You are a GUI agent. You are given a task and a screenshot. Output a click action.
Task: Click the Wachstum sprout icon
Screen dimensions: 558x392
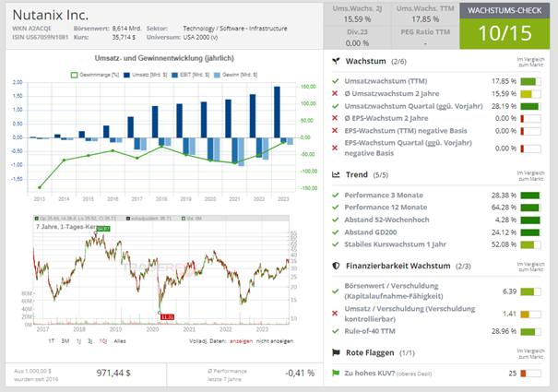click(336, 61)
